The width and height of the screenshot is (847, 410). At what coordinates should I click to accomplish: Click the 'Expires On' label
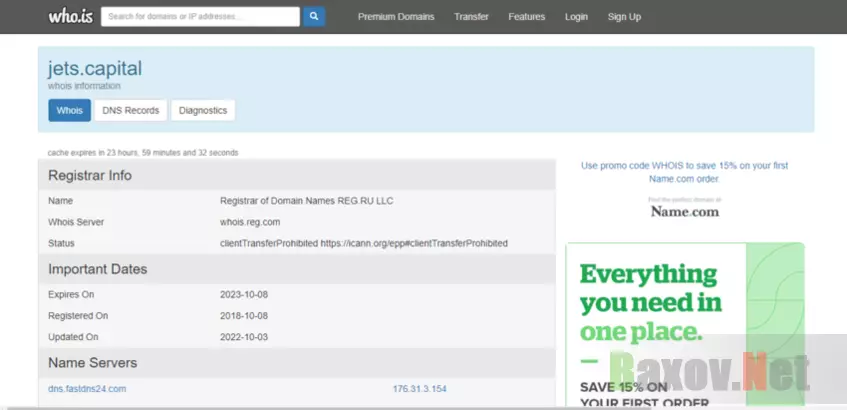pos(71,295)
